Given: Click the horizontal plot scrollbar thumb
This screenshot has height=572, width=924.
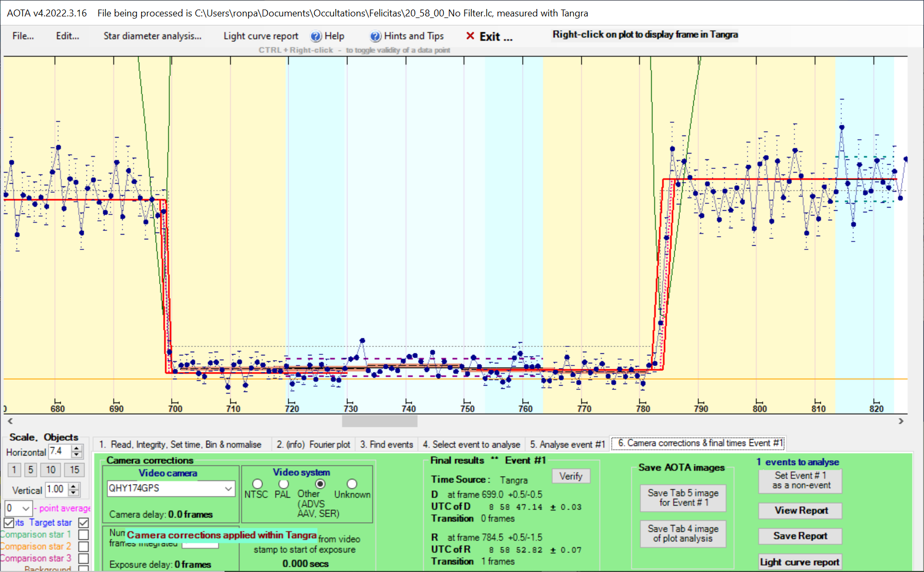Looking at the screenshot, I should tap(380, 421).
